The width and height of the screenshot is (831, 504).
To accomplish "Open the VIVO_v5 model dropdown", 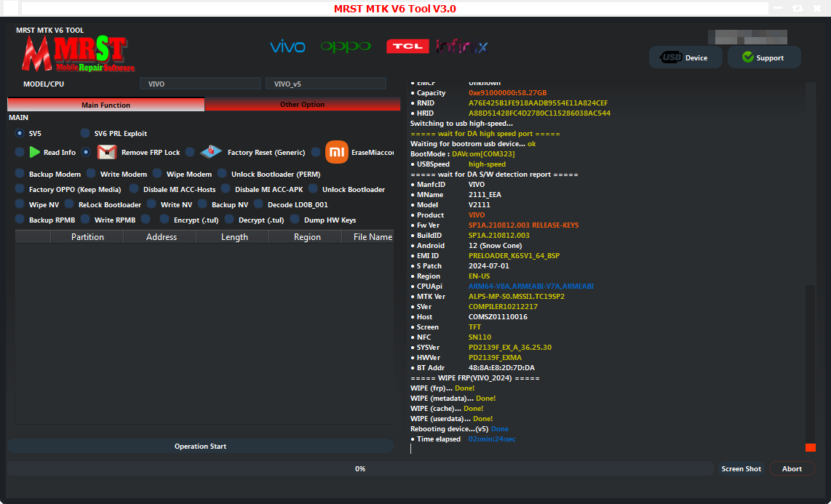I will click(326, 84).
